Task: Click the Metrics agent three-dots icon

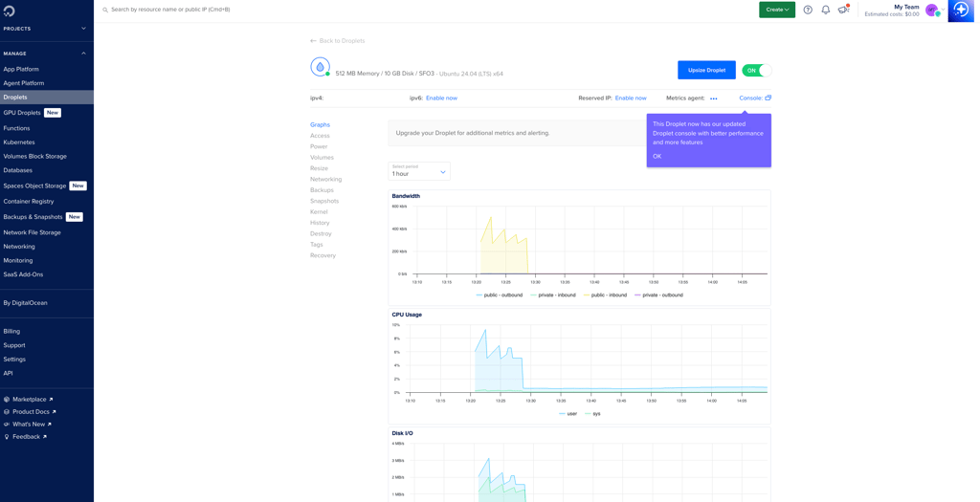Action: coord(714,98)
